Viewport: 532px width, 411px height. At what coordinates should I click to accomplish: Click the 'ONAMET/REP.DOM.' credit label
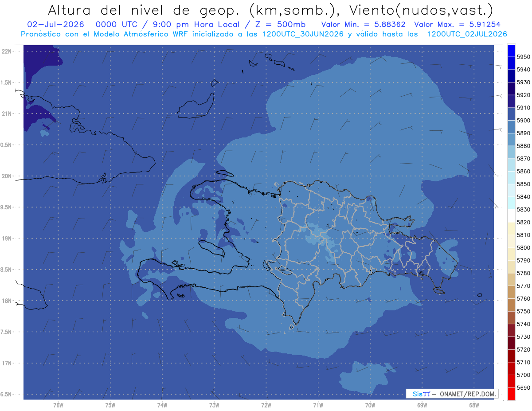[x=467, y=394]
